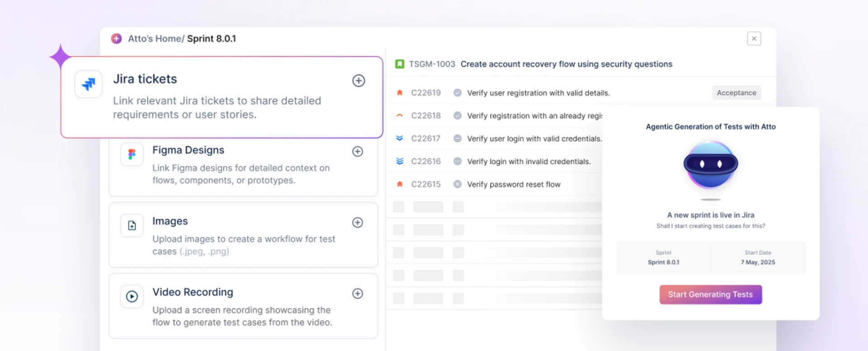Open the Images card
Image resolution: width=868 pixels, height=351 pixels.
point(243,235)
